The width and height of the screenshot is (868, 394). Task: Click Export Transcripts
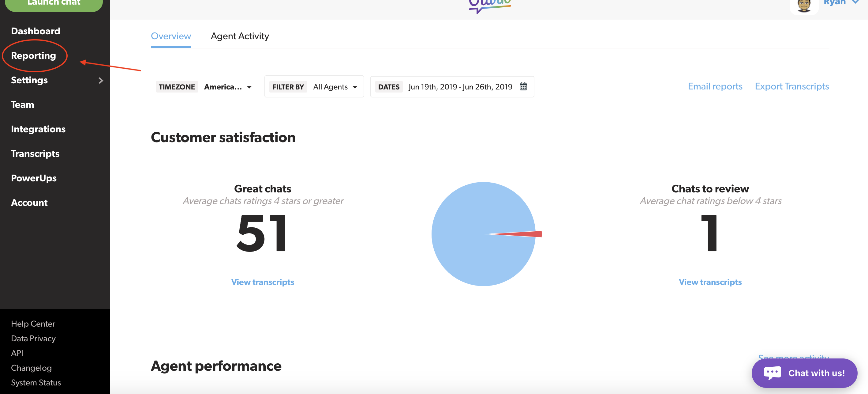(x=792, y=86)
